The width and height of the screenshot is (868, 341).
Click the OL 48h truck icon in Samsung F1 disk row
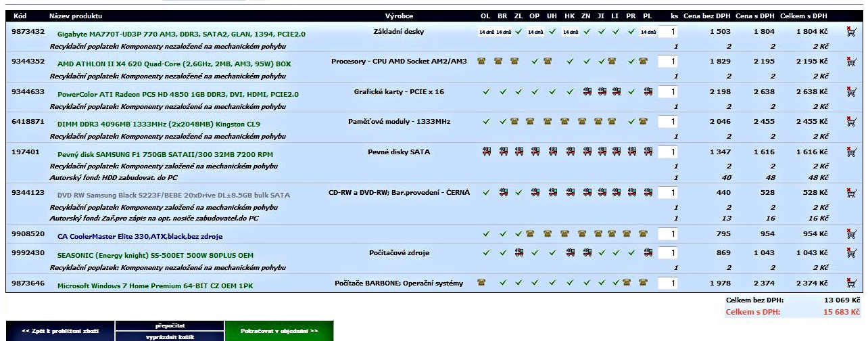pyautogui.click(x=486, y=152)
